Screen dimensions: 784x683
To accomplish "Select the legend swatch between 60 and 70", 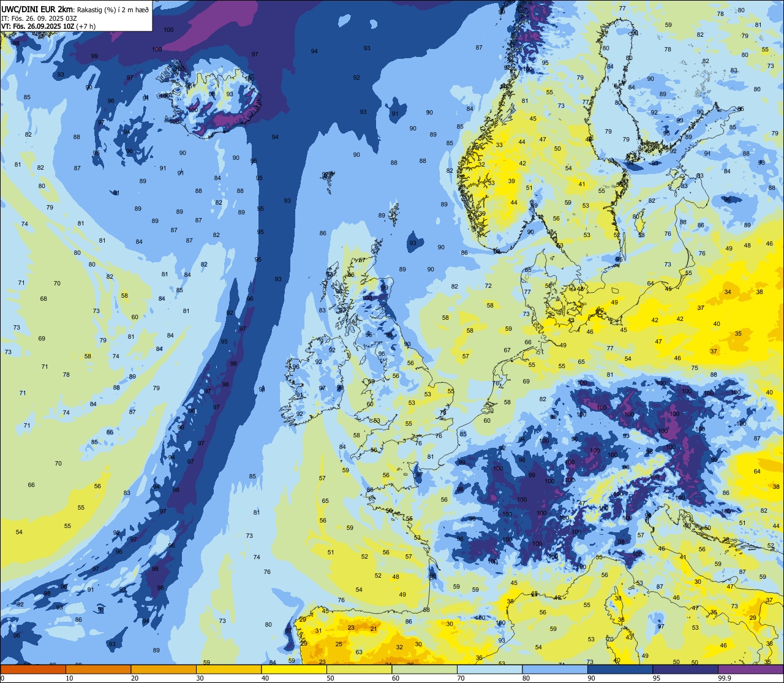I will (424, 669).
